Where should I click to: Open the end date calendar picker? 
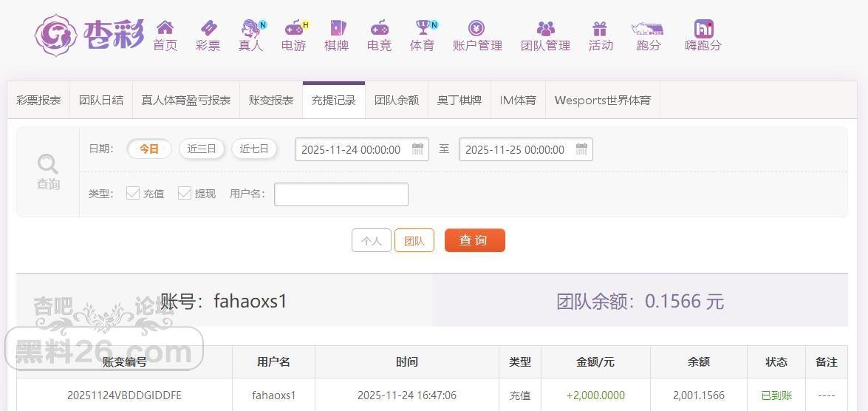(x=581, y=149)
